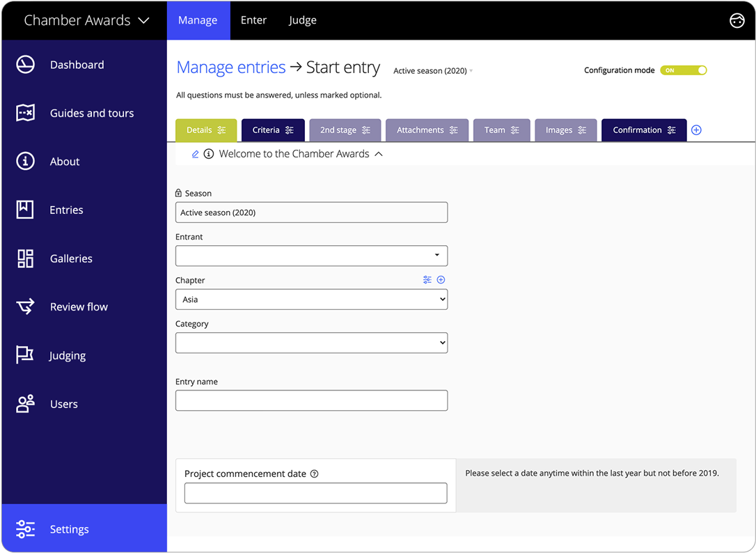Screen dimensions: 756x555
Task: Click the Review flow sidebar icon
Action: click(x=26, y=307)
